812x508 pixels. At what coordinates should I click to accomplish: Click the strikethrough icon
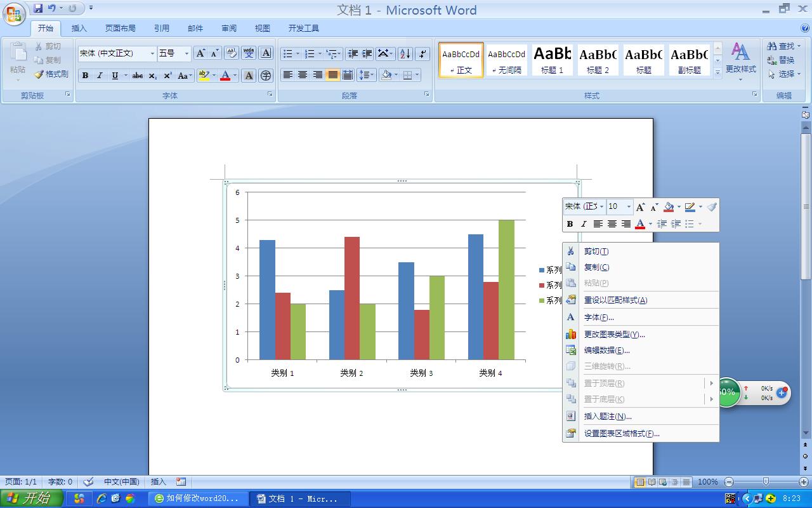coord(138,75)
